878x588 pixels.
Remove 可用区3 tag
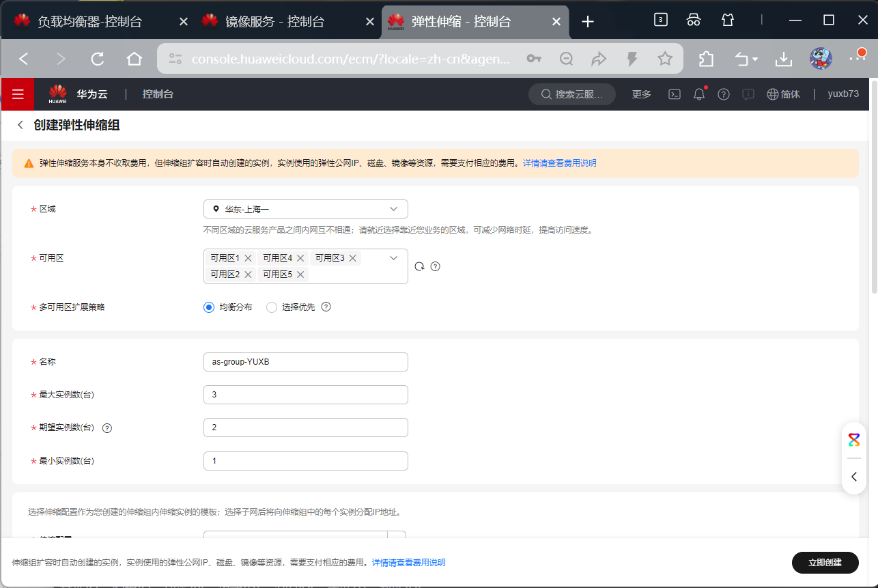353,258
